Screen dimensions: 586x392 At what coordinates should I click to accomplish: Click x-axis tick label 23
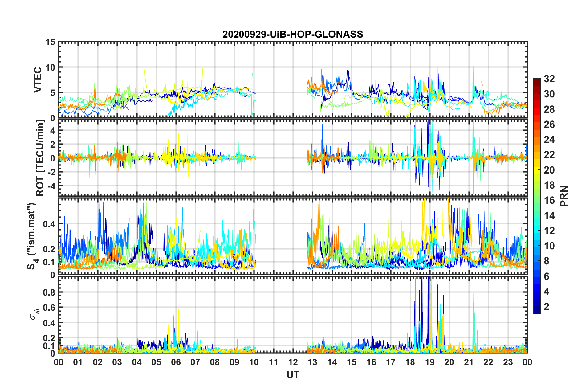pos(508,362)
